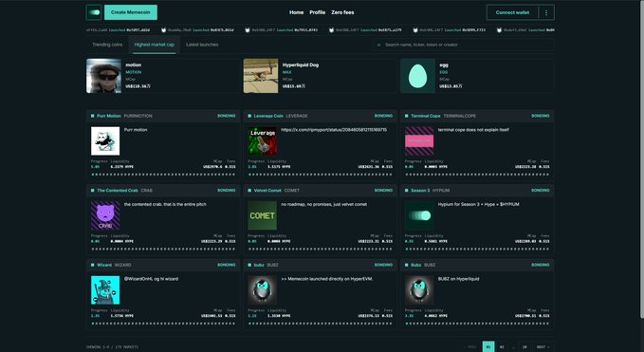Click square marker beside Velvet Comet
The height and width of the screenshot is (352, 644).
[x=249, y=191]
